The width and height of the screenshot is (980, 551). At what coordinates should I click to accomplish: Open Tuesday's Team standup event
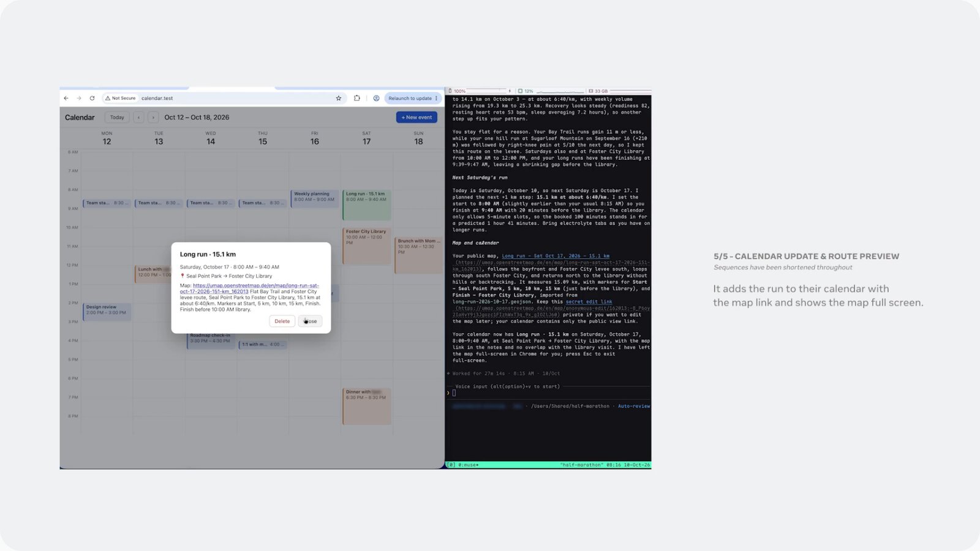click(158, 203)
